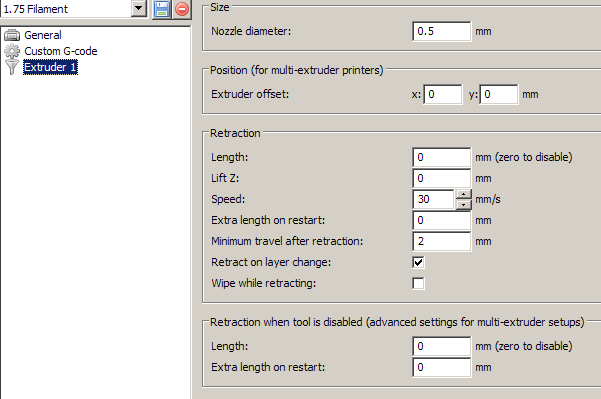This screenshot has width=601, height=399.
Task: Click Extra length on restart field under Retraction
Action: click(x=442, y=220)
